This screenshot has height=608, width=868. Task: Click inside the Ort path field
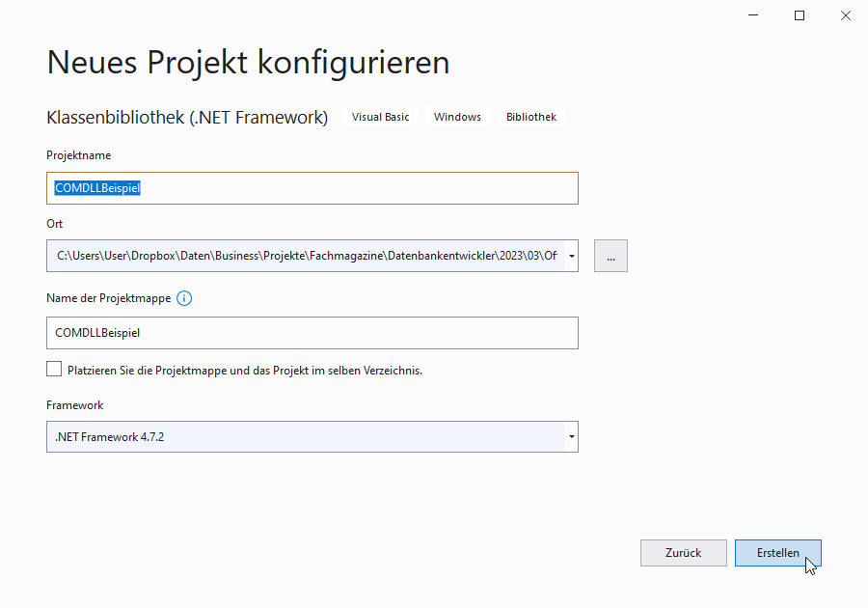(289, 256)
